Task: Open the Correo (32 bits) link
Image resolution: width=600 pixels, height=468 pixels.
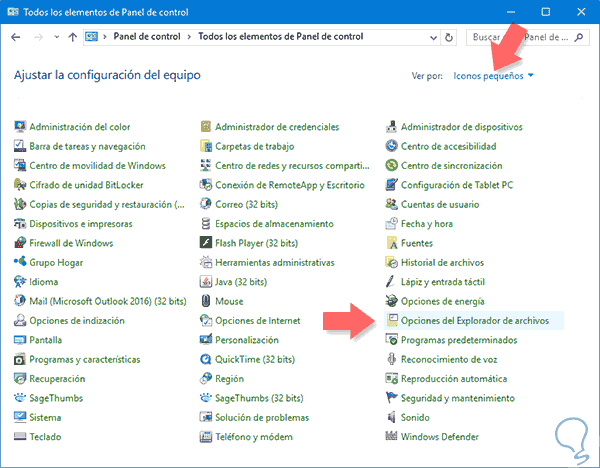Action: (246, 204)
